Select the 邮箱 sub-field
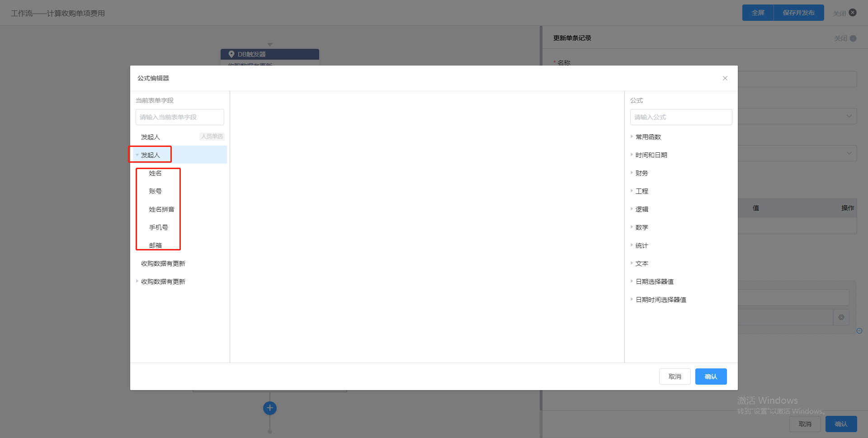This screenshot has height=438, width=868. point(155,245)
